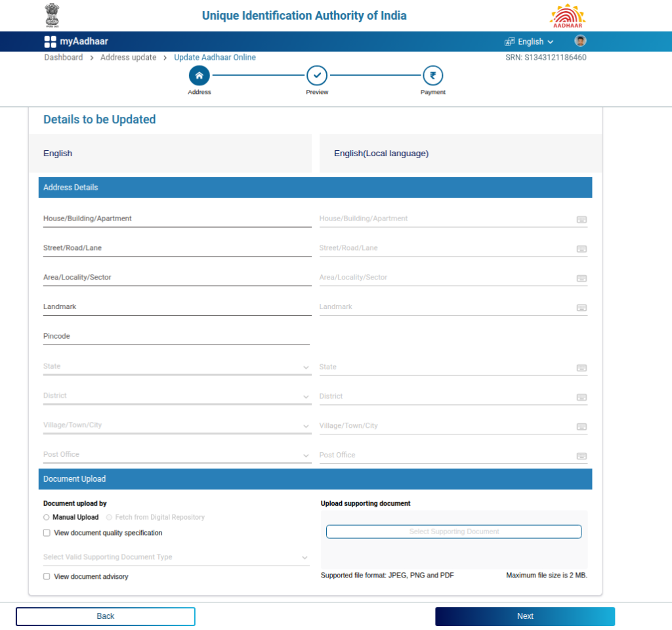
Task: Click the Back button
Action: pyautogui.click(x=106, y=616)
